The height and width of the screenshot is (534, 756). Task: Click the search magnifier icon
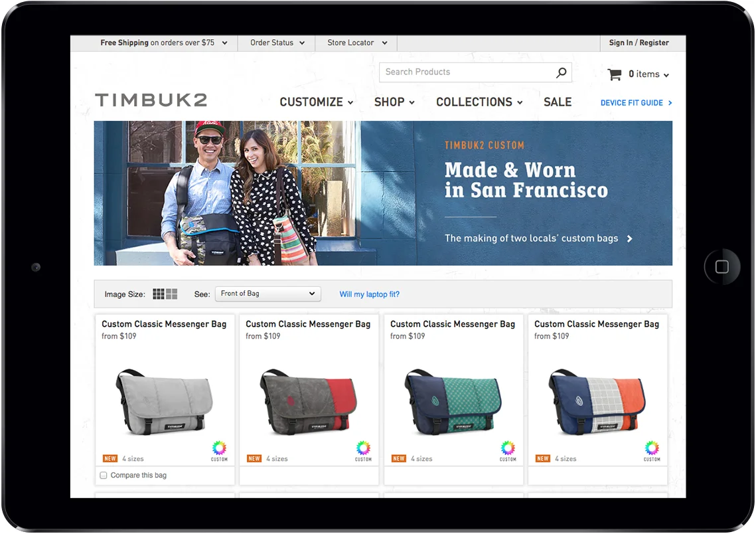click(561, 73)
